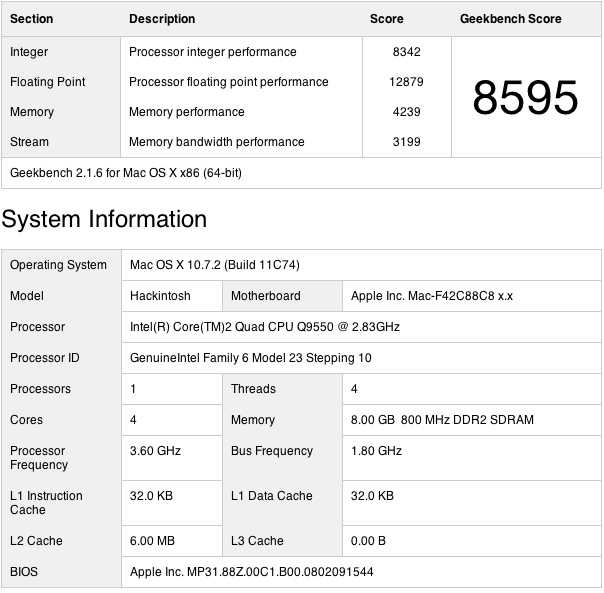Select the Stream section label
Viewport: 604px width, 593px height.
click(29, 142)
